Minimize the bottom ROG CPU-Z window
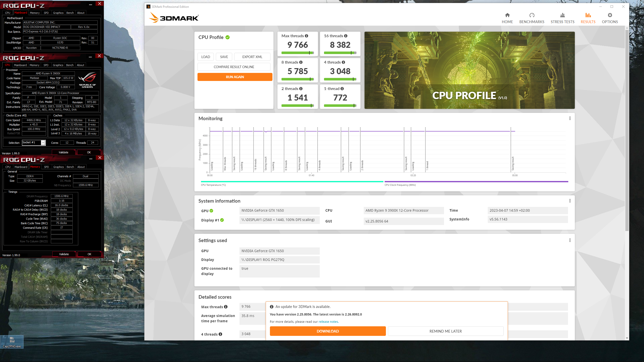Screen dimensions: 644x362 (x=91, y=158)
